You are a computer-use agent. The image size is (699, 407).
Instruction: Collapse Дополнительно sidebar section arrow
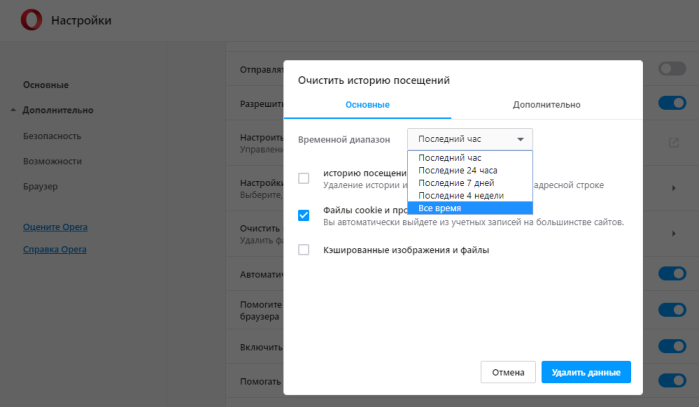13,110
